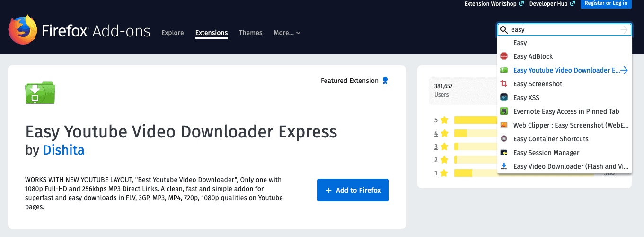The width and height of the screenshot is (644, 237).
Task: Click the Featured Extension ribbon badge icon
Action: point(385,81)
